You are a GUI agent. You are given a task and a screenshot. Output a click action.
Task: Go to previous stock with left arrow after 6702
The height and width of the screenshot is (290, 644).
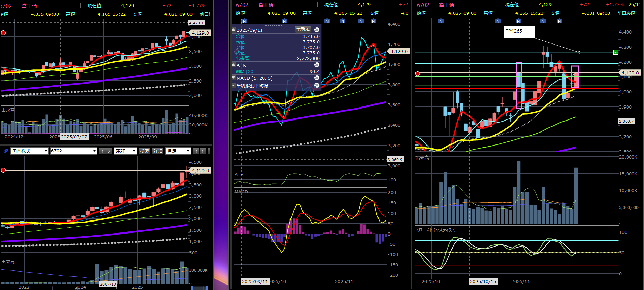pyautogui.click(x=102, y=151)
